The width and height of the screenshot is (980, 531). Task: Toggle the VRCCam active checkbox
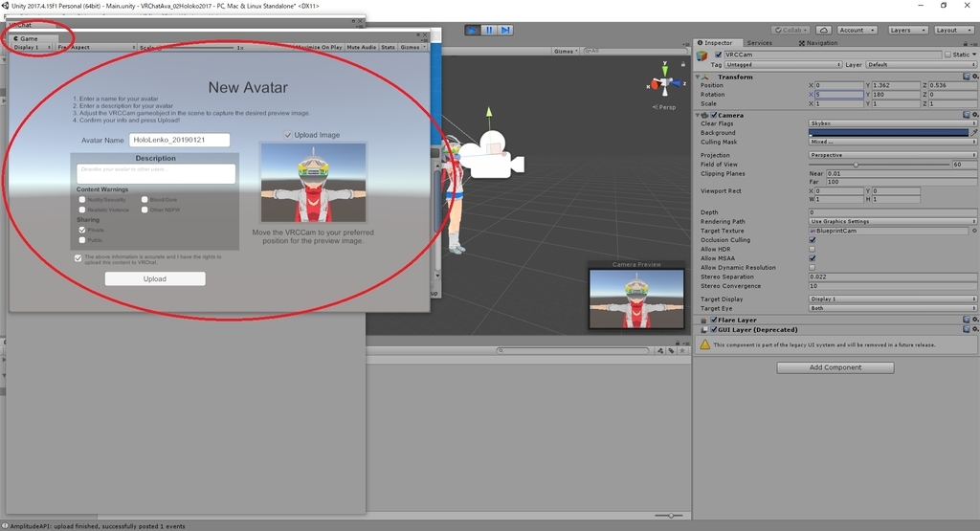point(718,55)
